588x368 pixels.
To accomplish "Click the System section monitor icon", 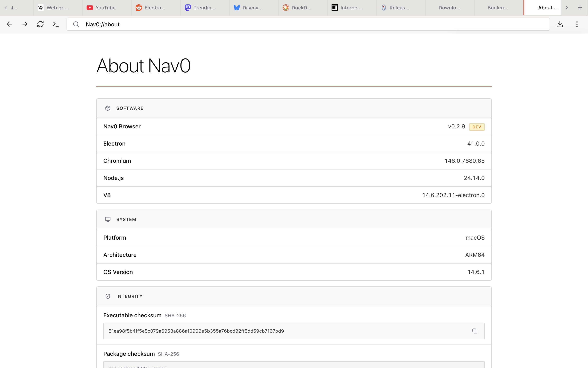I will tap(108, 219).
